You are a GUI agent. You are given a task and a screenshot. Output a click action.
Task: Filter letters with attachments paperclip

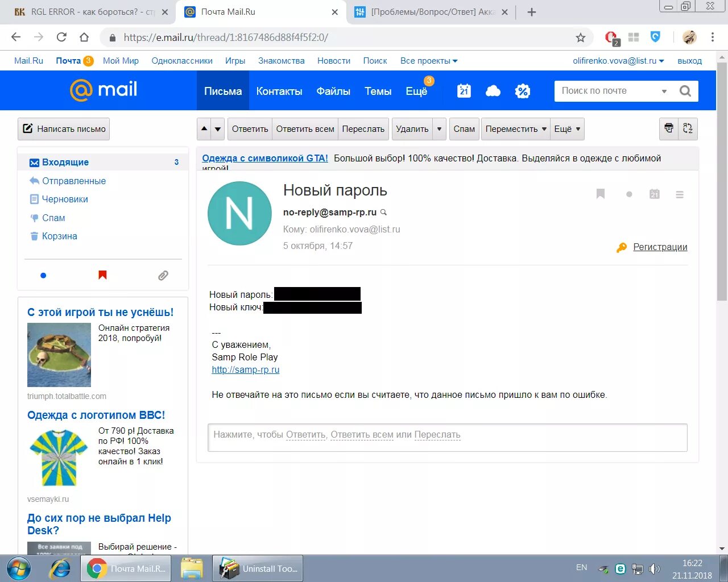point(163,276)
